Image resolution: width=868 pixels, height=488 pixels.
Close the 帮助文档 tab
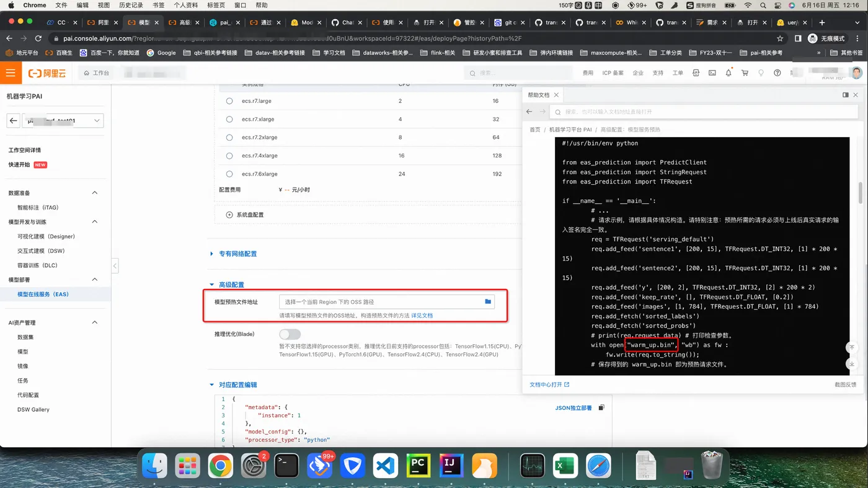pos(556,95)
